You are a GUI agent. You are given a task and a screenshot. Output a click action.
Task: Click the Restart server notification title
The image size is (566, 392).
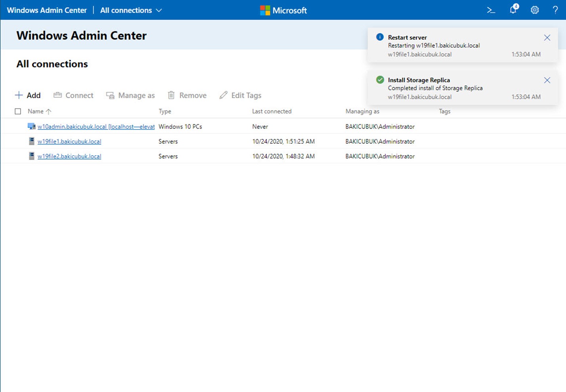click(x=407, y=37)
